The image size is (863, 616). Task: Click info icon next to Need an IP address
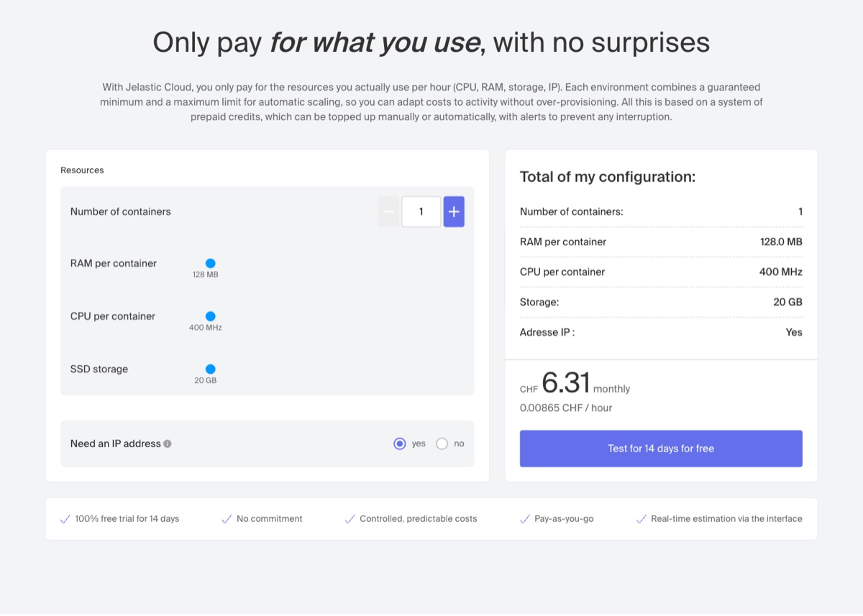pos(168,443)
